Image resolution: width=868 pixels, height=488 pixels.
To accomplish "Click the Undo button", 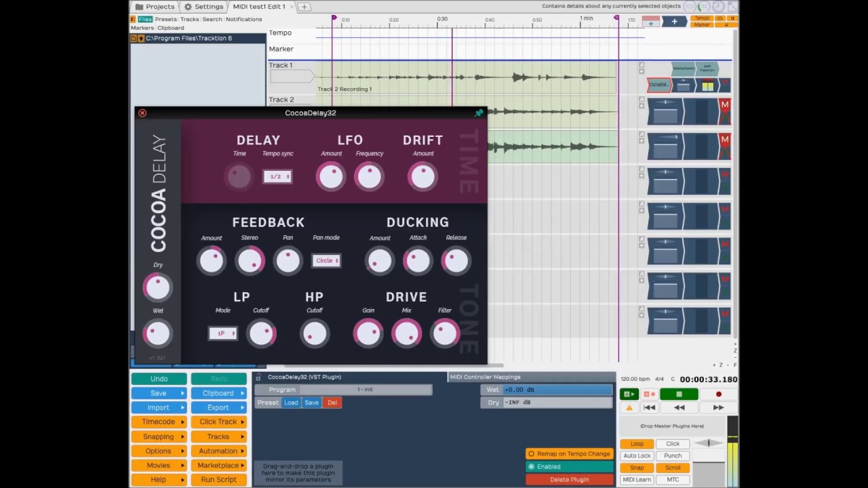I will (x=159, y=379).
